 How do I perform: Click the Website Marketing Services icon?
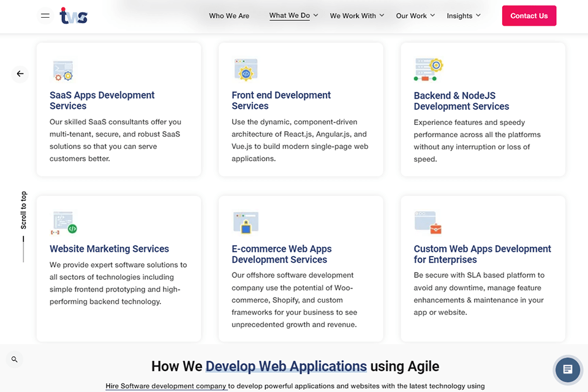click(x=64, y=223)
